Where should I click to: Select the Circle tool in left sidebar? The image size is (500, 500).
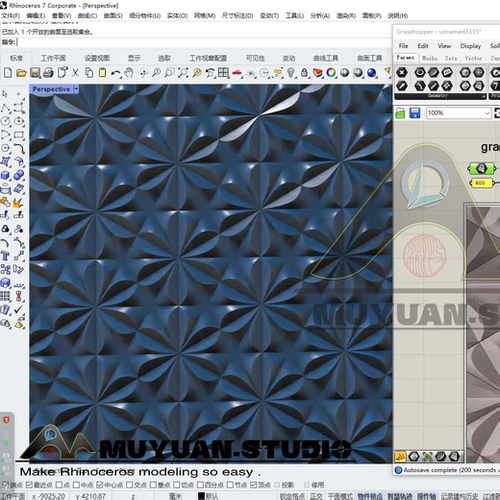[5, 121]
